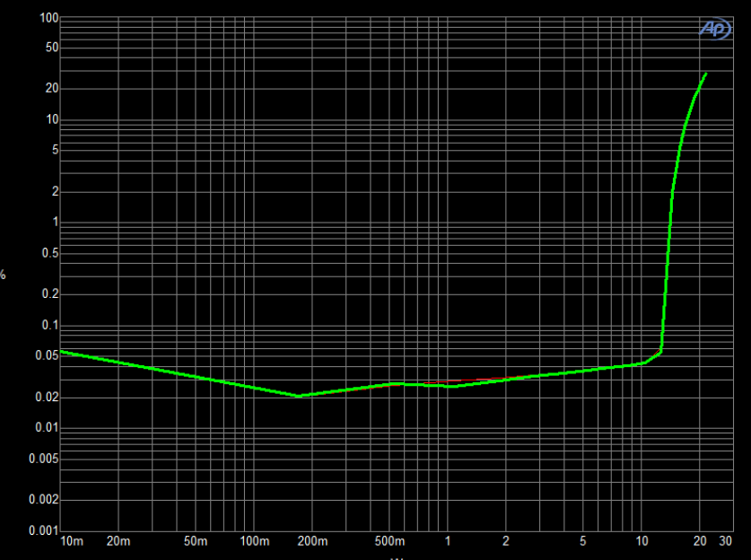Click the green curve's topmost end point

(706, 74)
